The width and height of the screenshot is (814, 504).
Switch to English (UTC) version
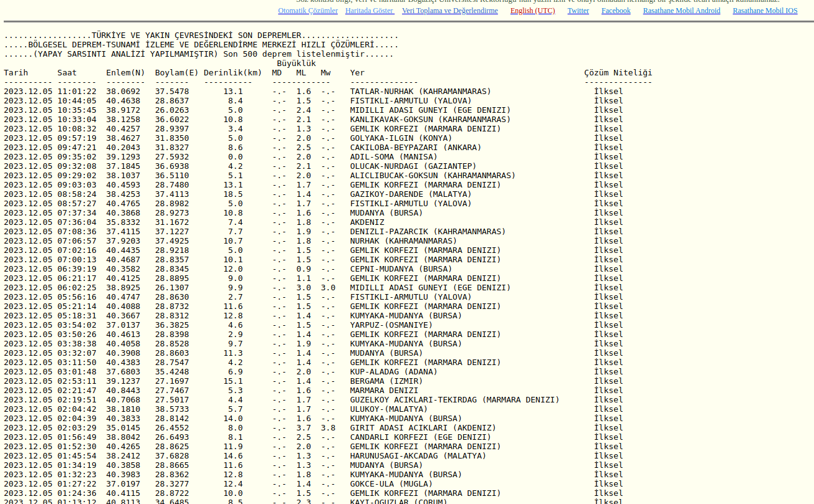532,11
